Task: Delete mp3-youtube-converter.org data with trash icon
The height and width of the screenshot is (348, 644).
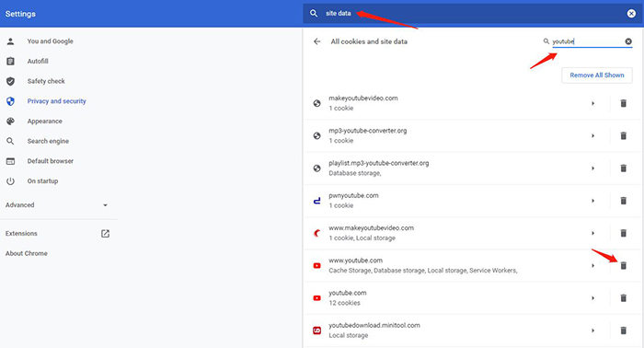Action: [623, 135]
